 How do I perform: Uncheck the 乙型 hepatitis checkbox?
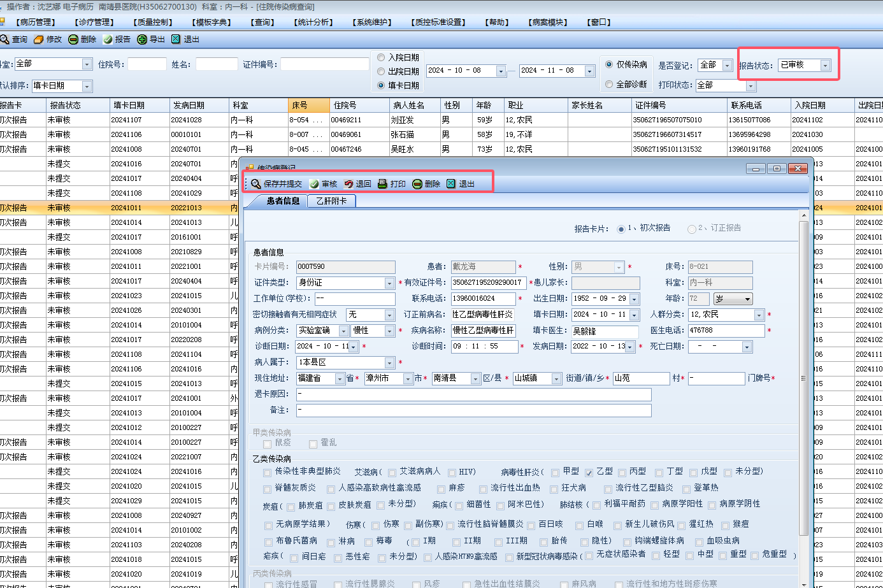point(589,472)
